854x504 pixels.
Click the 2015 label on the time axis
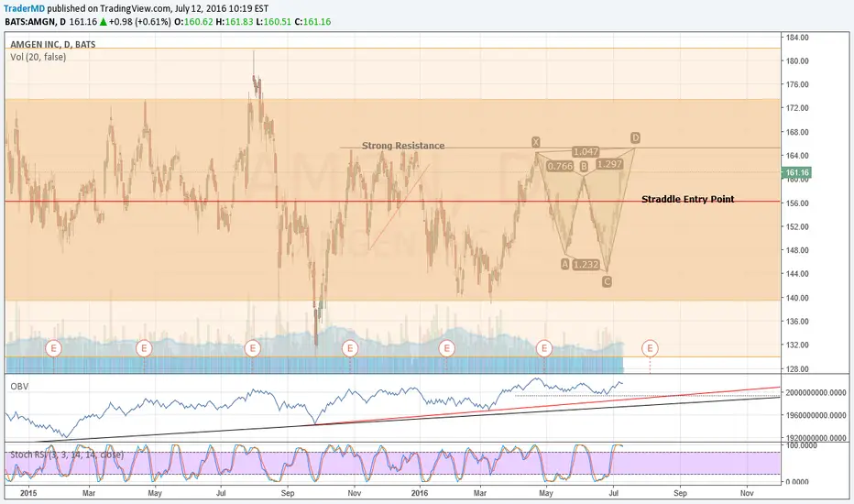(28, 493)
